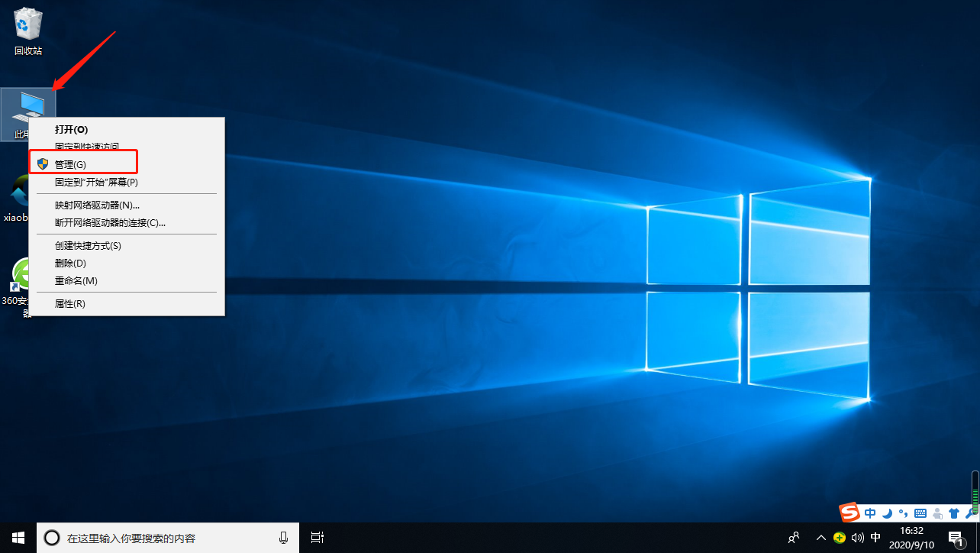
Task: Choose 断开网络驱动器的连接(C)... menu entry
Action: pyautogui.click(x=127, y=222)
